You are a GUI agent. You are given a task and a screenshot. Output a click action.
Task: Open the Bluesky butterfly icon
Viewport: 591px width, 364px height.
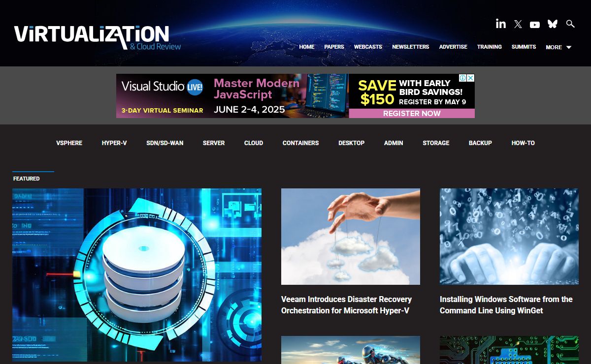point(553,24)
